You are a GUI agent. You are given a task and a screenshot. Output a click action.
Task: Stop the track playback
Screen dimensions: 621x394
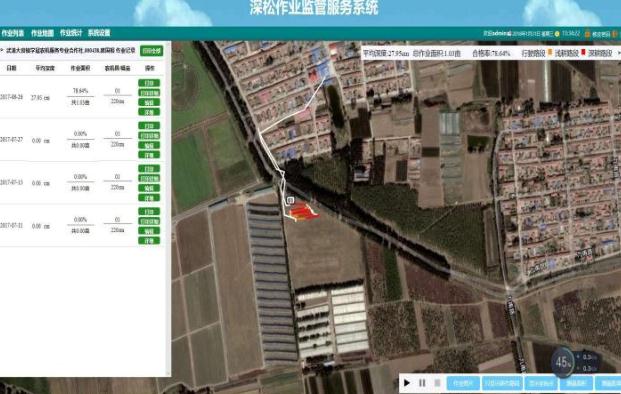(x=437, y=383)
